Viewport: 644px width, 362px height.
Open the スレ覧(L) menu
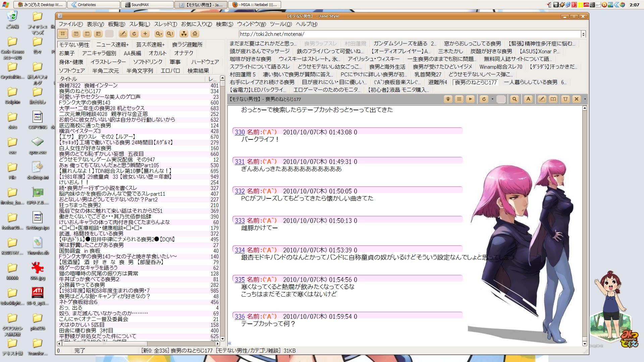140,24
